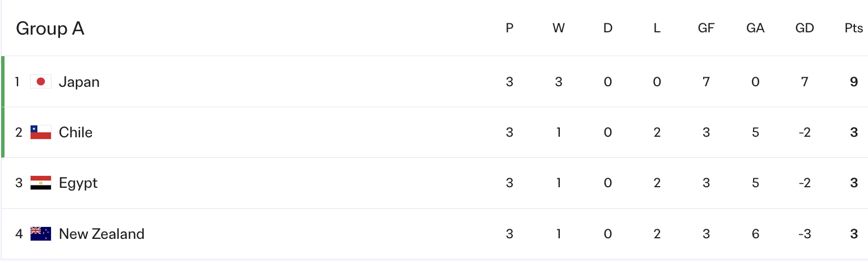Click the Chile flag icon

pos(41,132)
